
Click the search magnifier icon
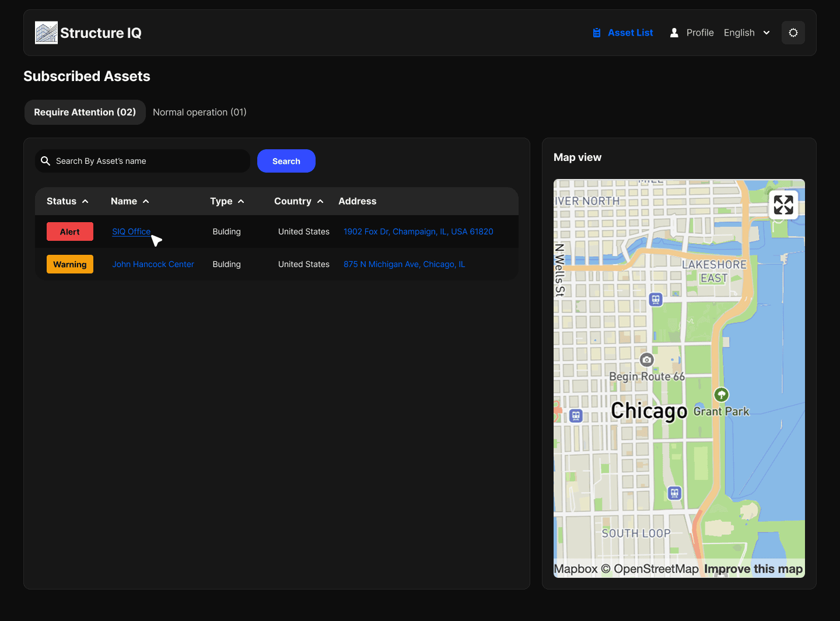coord(45,161)
